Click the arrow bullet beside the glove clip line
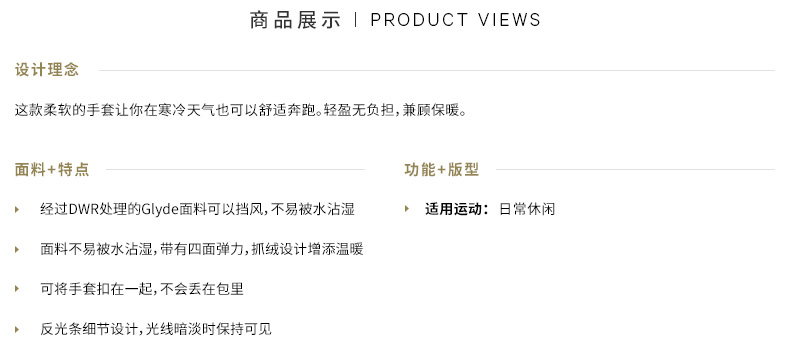Viewport: 790px width, 360px height. coord(17,289)
